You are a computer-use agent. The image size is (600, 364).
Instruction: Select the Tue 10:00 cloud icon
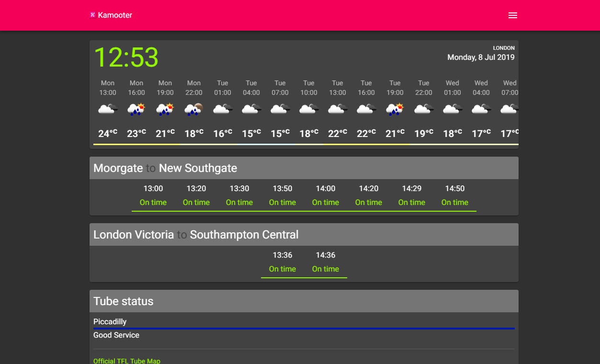coord(309,110)
